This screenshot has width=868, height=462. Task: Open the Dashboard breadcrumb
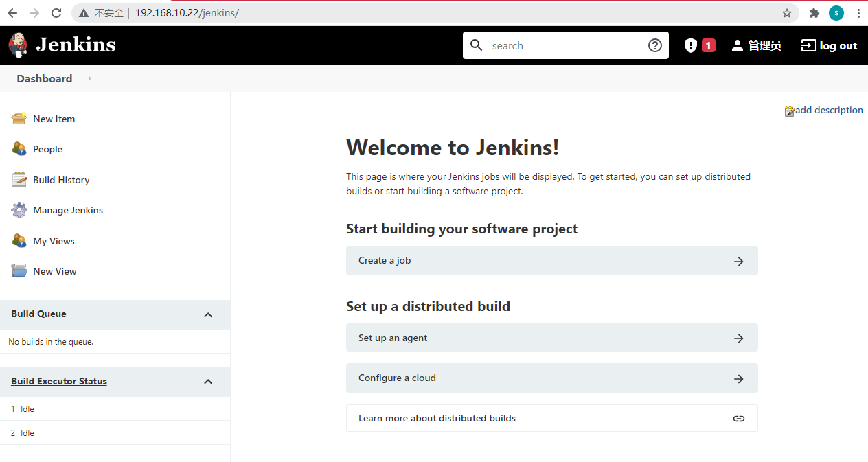tap(45, 78)
